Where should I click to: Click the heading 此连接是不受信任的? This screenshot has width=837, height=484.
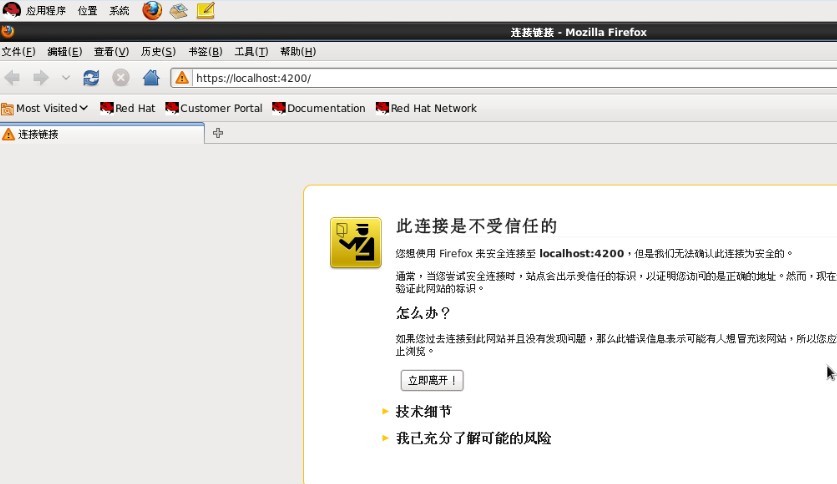[x=476, y=226]
